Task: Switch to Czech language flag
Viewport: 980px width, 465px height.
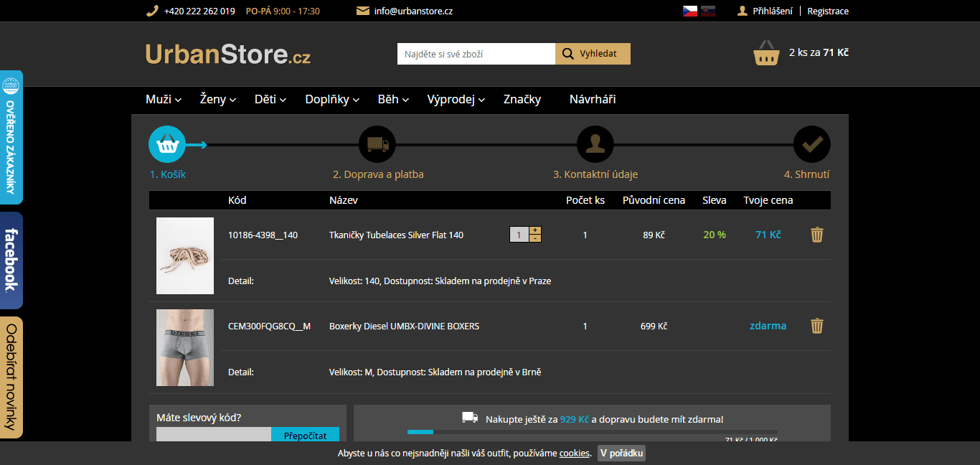Action: pos(690,11)
